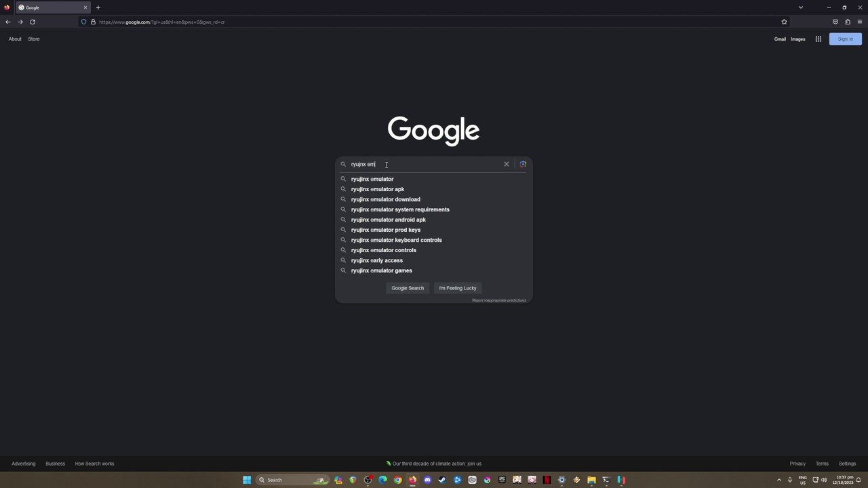The height and width of the screenshot is (488, 868).
Task: Show hidden system tray icons
Action: point(778,480)
